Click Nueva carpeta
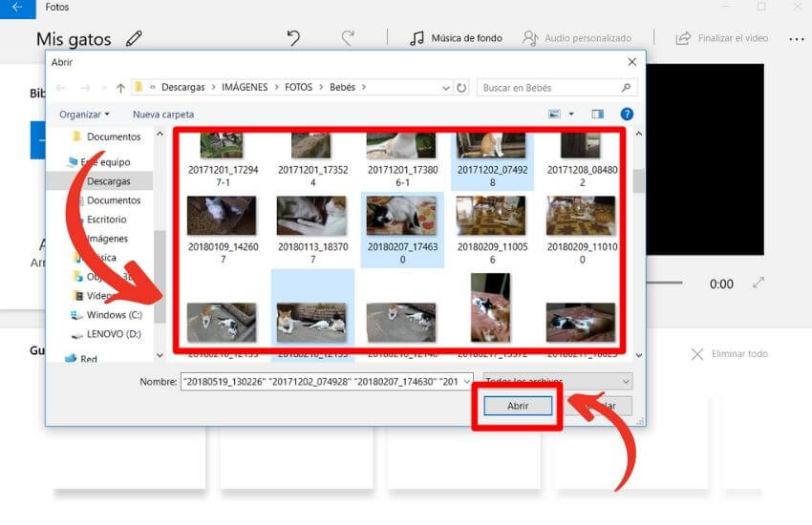 (x=163, y=115)
